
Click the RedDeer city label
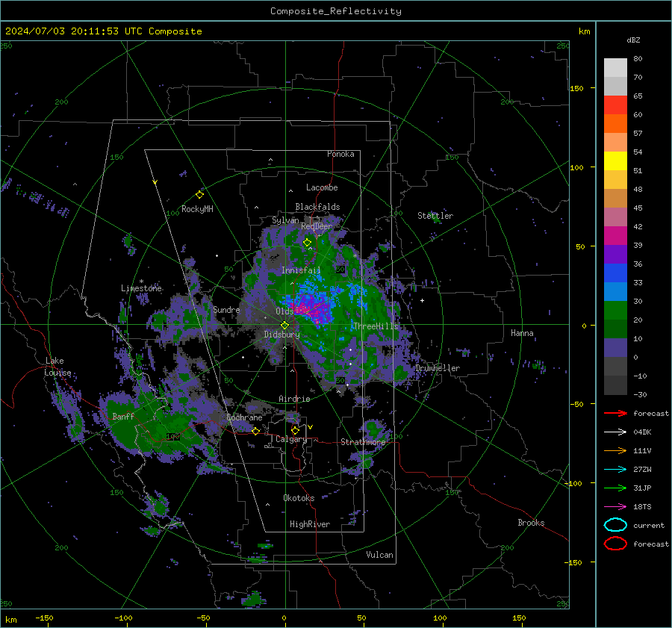317,226
